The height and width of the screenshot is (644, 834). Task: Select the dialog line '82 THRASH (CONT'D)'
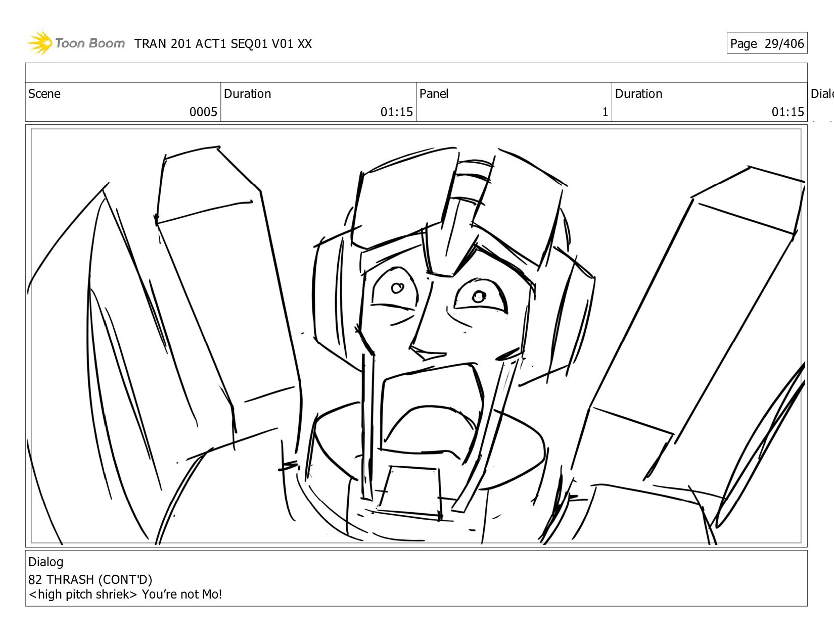tap(90, 579)
